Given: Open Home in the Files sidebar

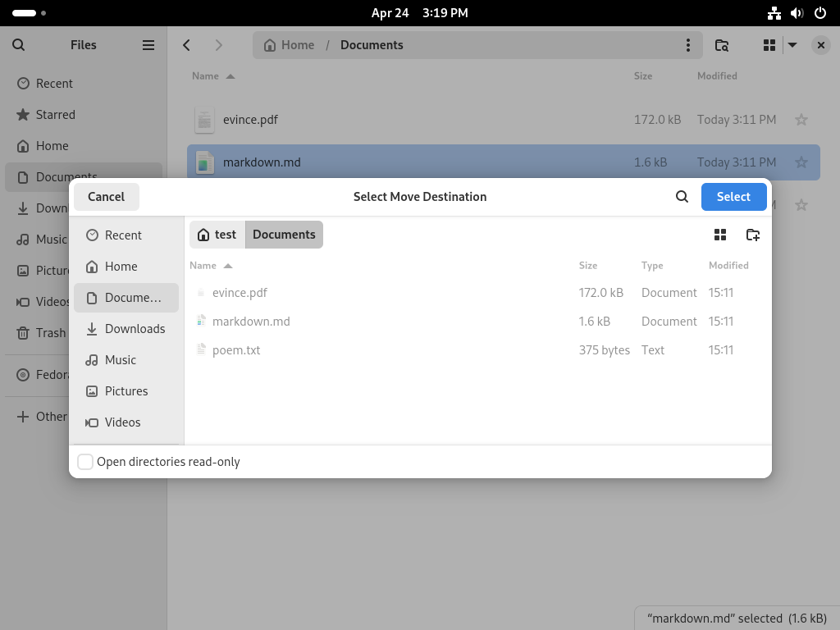Looking at the screenshot, I should (84, 146).
